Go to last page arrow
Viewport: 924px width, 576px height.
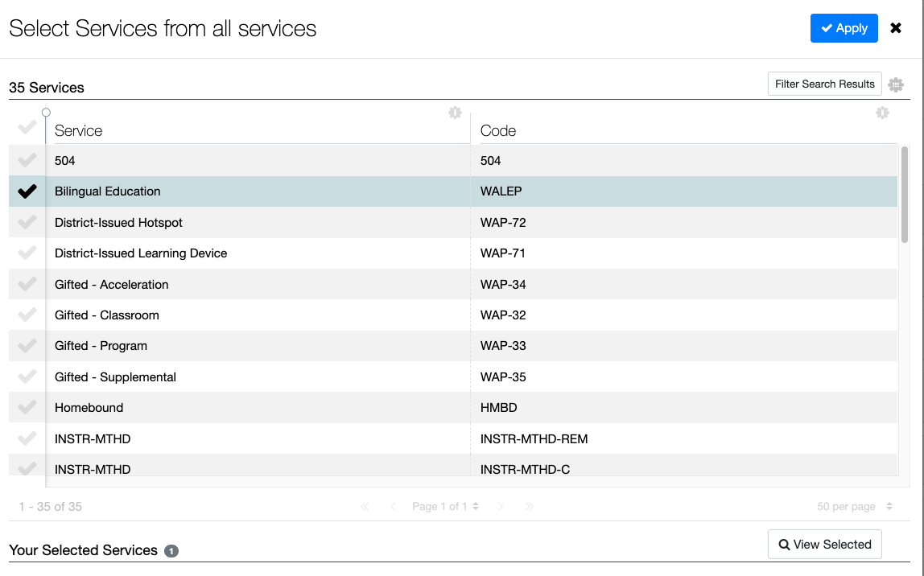529,507
